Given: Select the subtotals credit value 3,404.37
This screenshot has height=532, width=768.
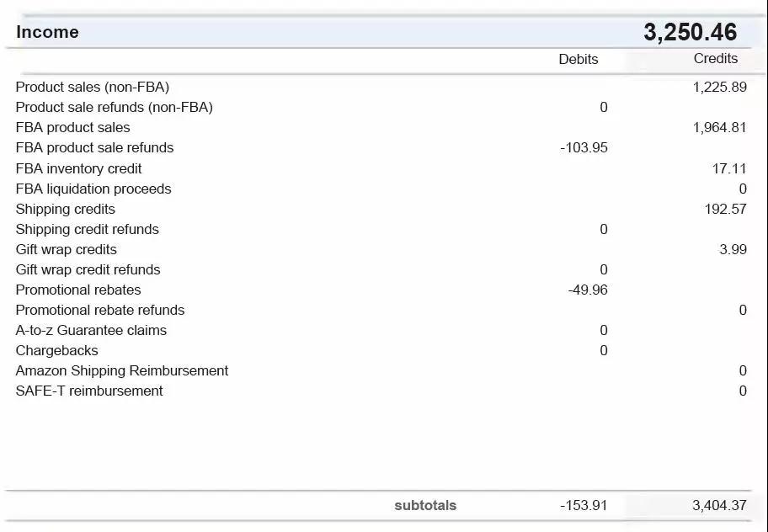Looking at the screenshot, I should pos(719,505).
